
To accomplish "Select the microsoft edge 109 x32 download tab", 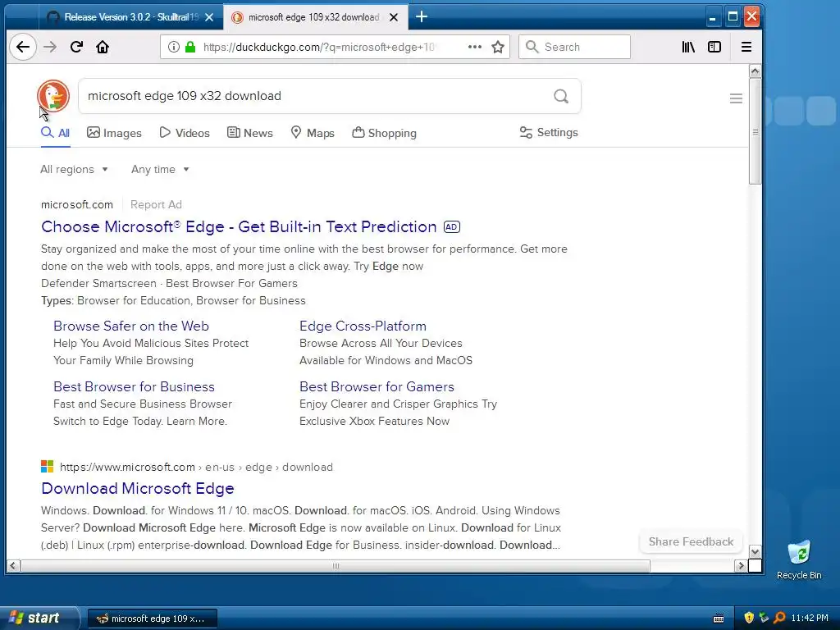I will 316,17.
